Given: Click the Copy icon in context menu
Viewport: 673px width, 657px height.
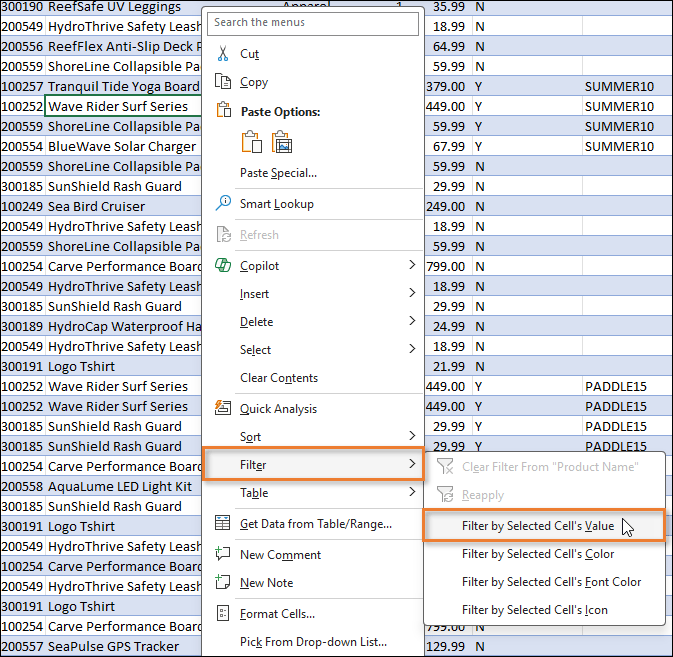Looking at the screenshot, I should [x=223, y=82].
